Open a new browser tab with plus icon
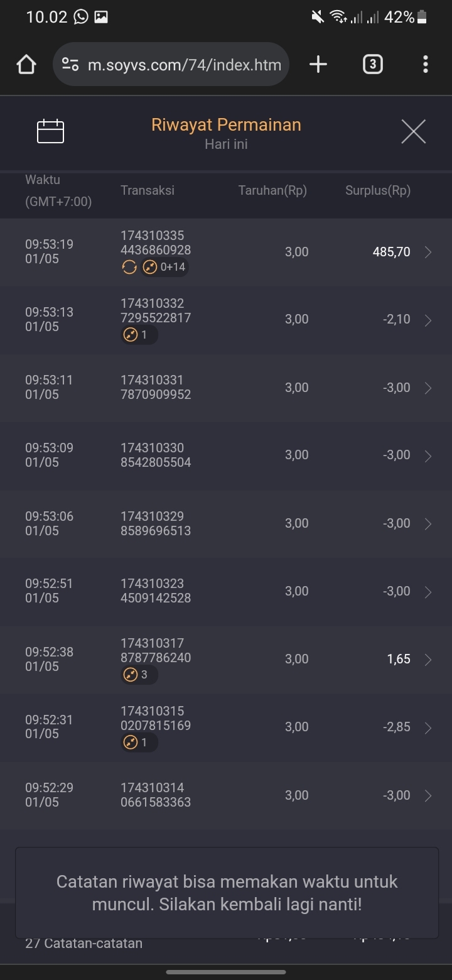This screenshot has width=452, height=980. coord(318,64)
